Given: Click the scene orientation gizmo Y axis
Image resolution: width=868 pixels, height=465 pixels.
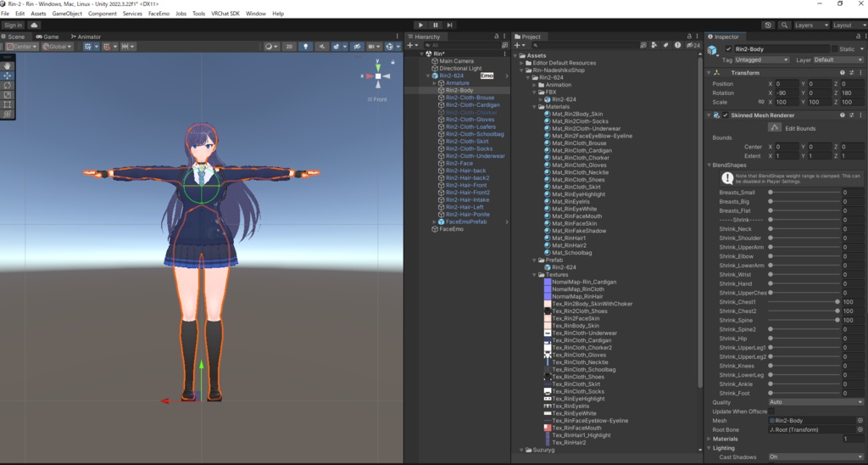Looking at the screenshot, I should click(378, 66).
